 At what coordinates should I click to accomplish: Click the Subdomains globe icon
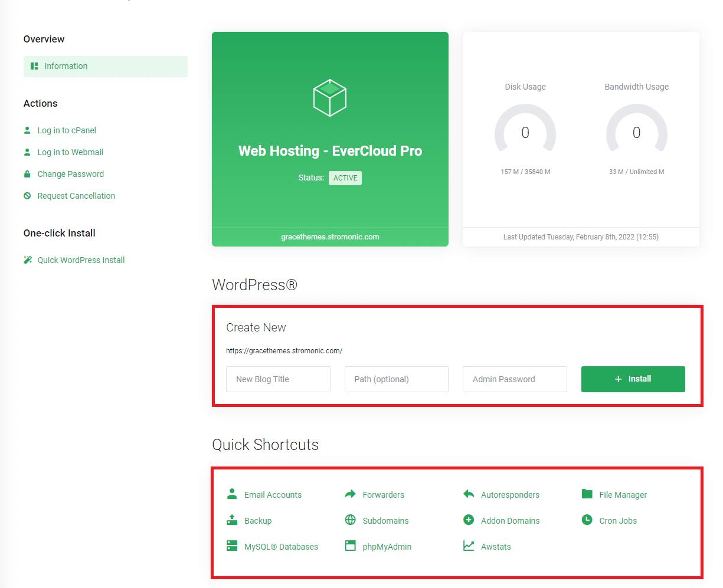click(x=351, y=520)
